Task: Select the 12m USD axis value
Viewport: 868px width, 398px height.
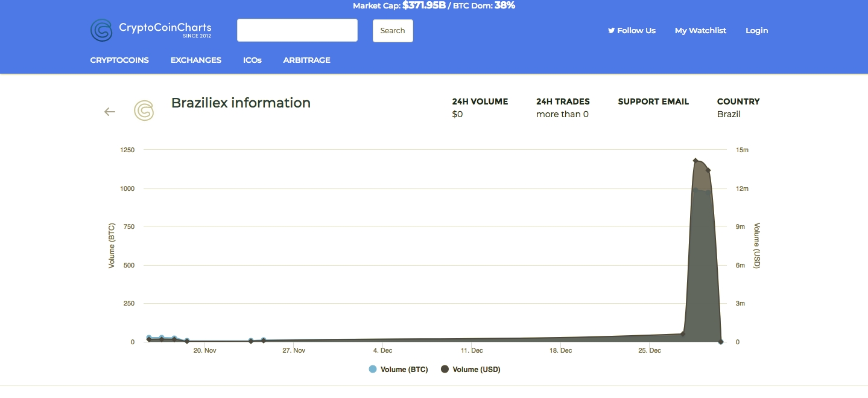Action: pyautogui.click(x=742, y=188)
